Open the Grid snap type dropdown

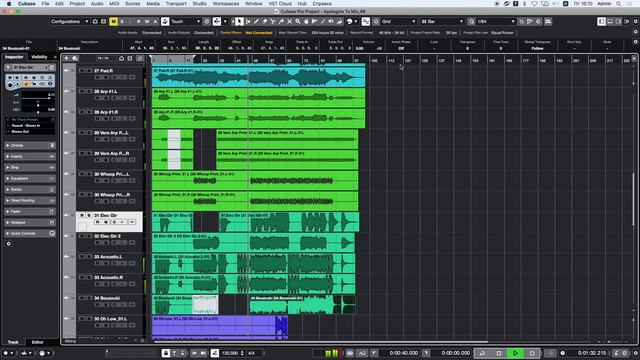[399, 21]
